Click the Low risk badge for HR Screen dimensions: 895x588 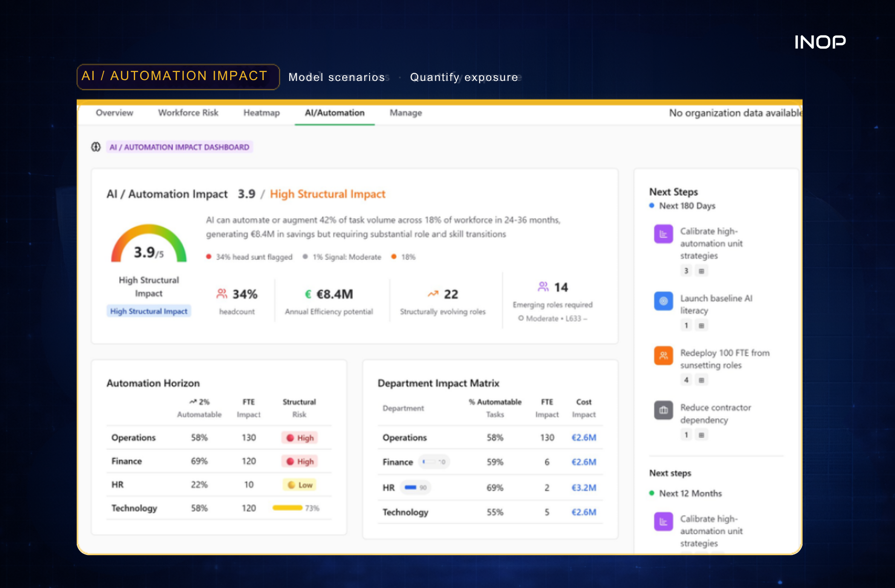[x=300, y=484]
